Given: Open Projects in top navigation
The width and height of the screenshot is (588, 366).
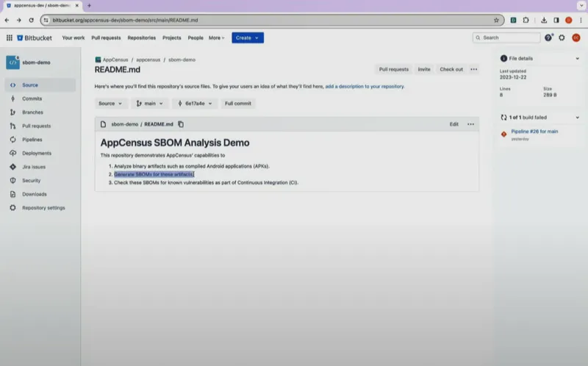Looking at the screenshot, I should click(172, 38).
